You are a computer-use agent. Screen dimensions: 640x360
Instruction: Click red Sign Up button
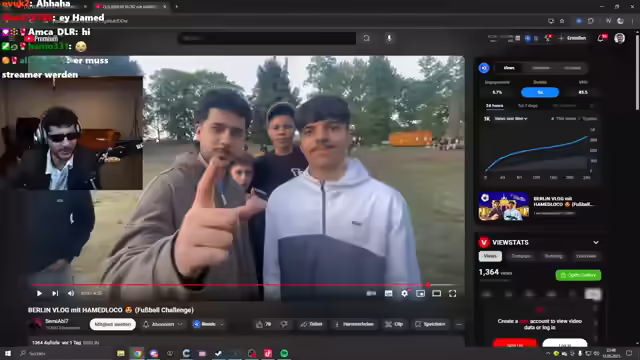pos(515,344)
